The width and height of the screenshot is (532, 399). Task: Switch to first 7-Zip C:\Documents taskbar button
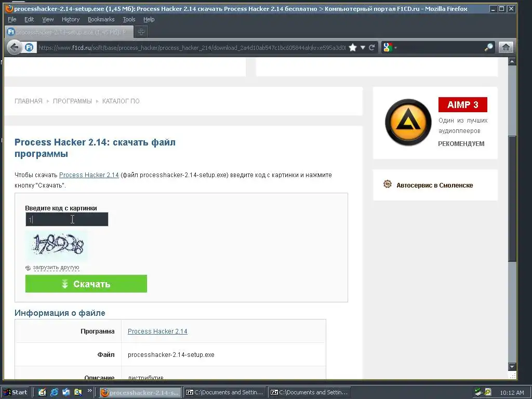[224, 393]
